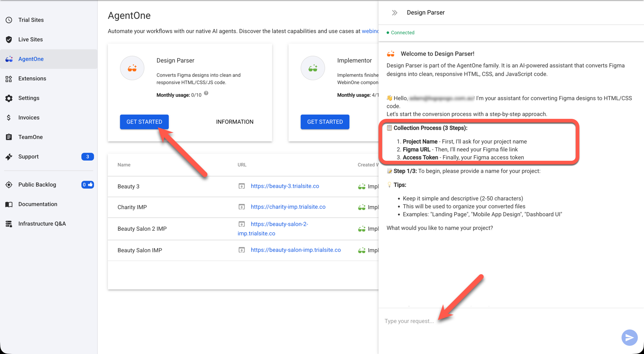Open the charity-imp.trialsite.co link
This screenshot has width=644, height=354.
[288, 207]
